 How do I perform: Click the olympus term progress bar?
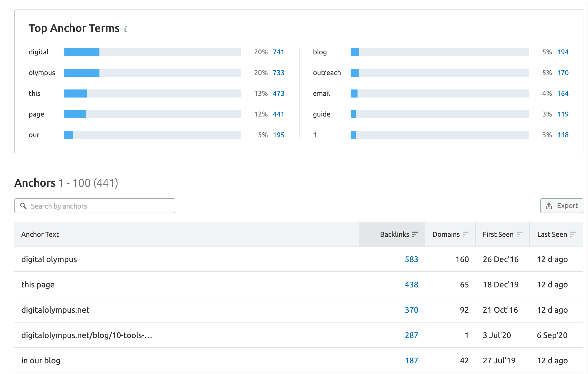click(x=153, y=73)
